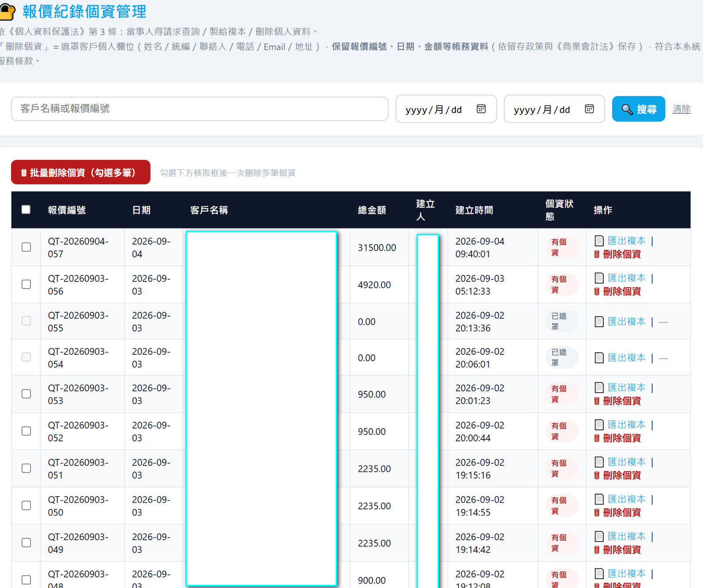Image resolution: width=703 pixels, height=588 pixels.
Task: Click document icon in QT-20260903-050 row
Action: point(599,499)
